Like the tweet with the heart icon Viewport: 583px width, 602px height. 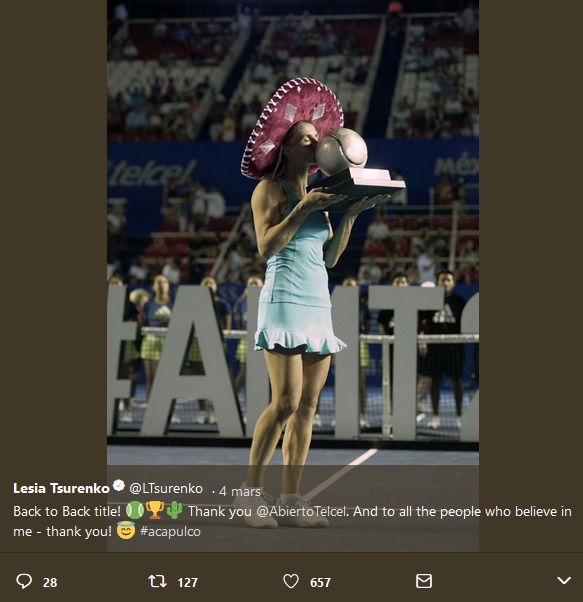tap(291, 581)
